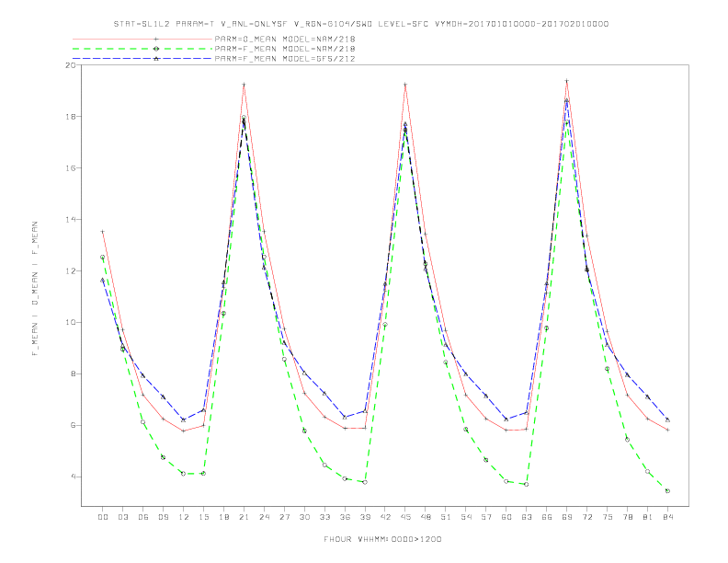The image size is (728, 563).
Task: Click x-axis tick label 36
Action: [345, 517]
